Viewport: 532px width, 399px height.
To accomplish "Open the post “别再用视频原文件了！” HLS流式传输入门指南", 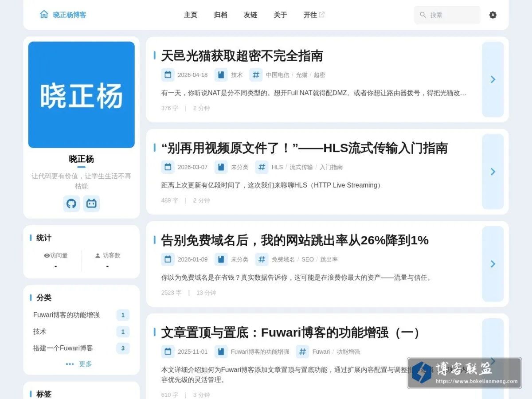I will 305,148.
